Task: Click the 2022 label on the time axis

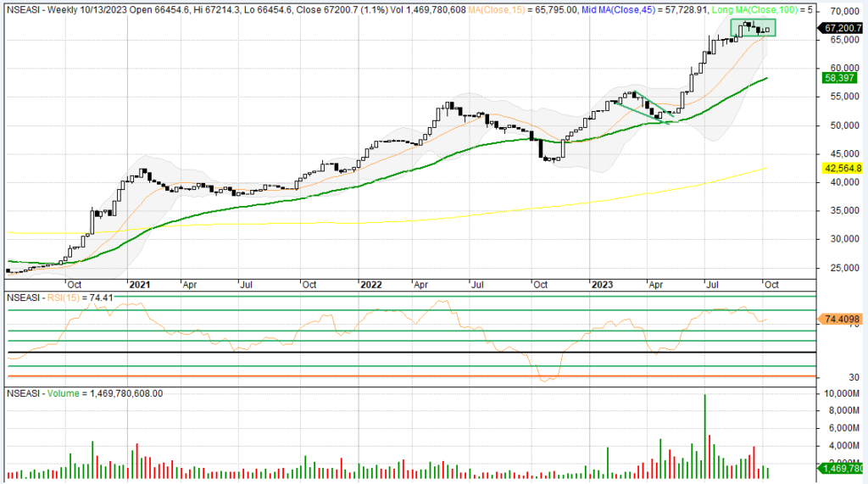Action: point(370,286)
